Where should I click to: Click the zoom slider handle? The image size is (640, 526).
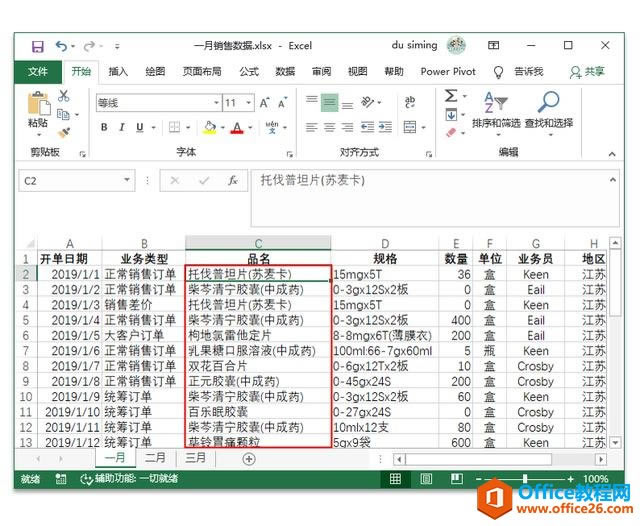click(525, 479)
